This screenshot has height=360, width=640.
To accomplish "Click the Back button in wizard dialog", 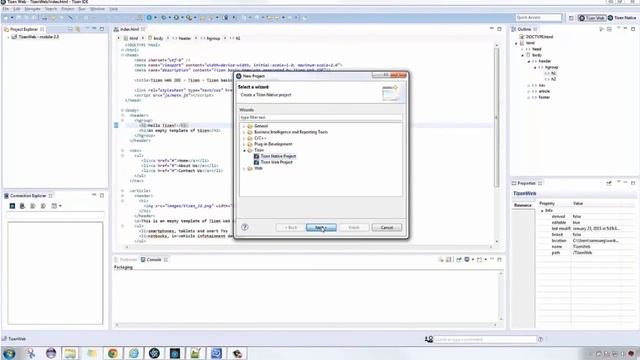I will 290,227.
